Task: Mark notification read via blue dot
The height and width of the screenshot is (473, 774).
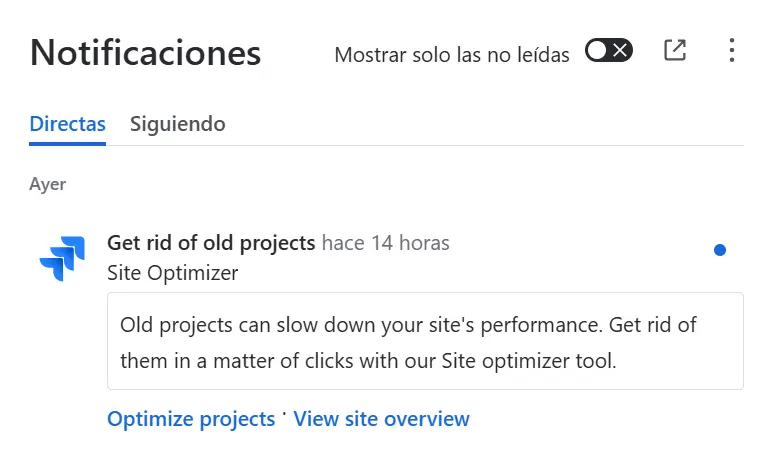Action: (720, 250)
